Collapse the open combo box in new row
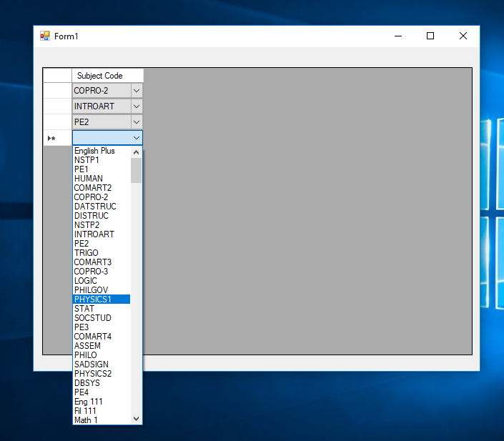This screenshot has height=441, width=504. click(137, 137)
